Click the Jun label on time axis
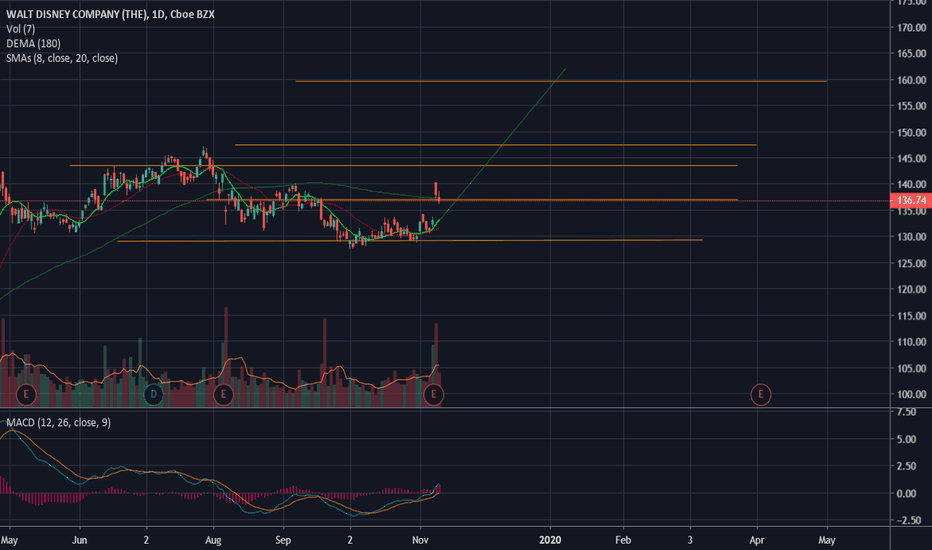932x550 pixels. 79,540
